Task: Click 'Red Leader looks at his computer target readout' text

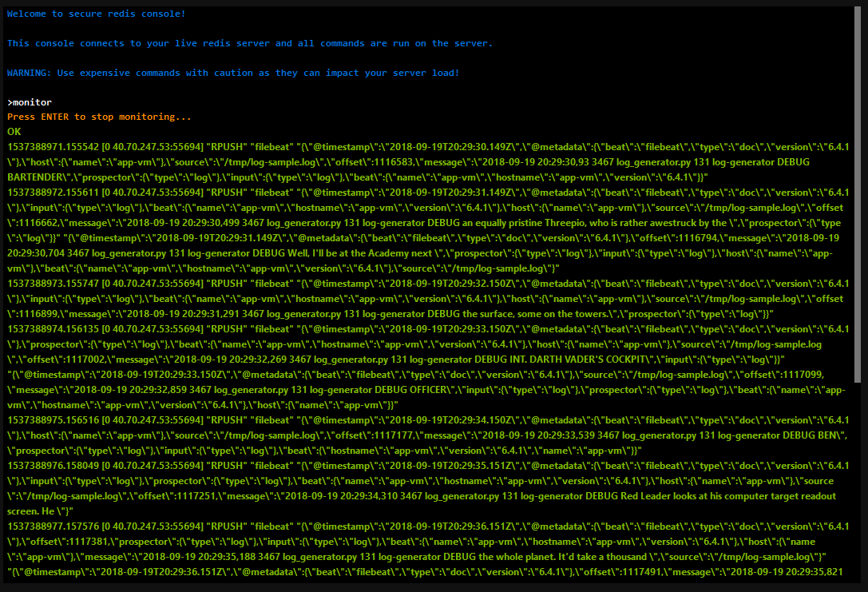Action: click(728, 496)
